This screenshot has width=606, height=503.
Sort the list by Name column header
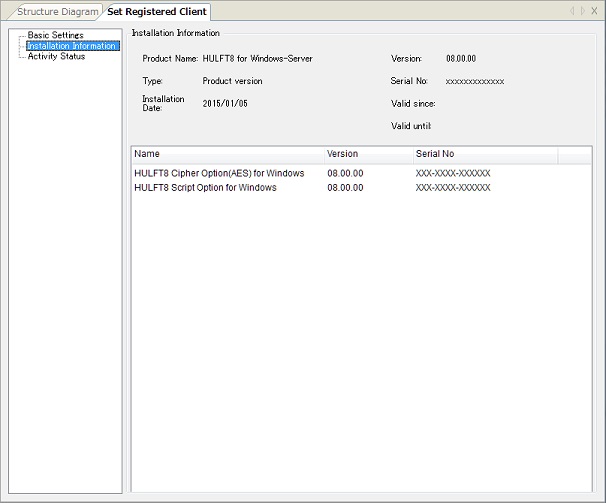[227, 154]
